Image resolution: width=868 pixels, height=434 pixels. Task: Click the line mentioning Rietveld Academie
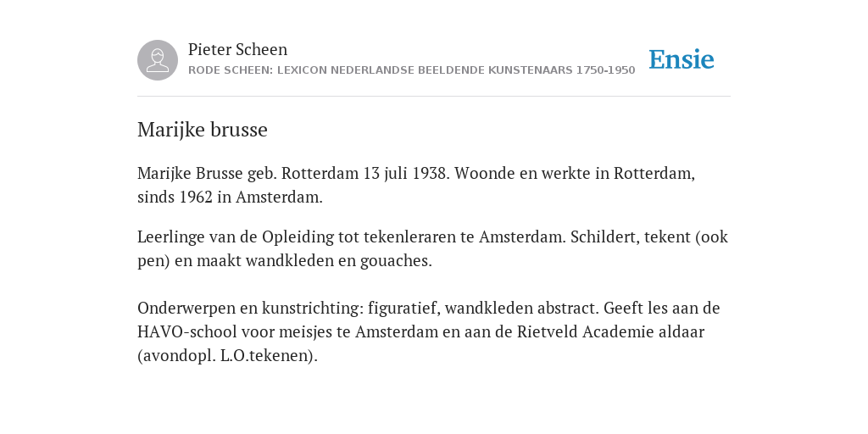(x=420, y=332)
